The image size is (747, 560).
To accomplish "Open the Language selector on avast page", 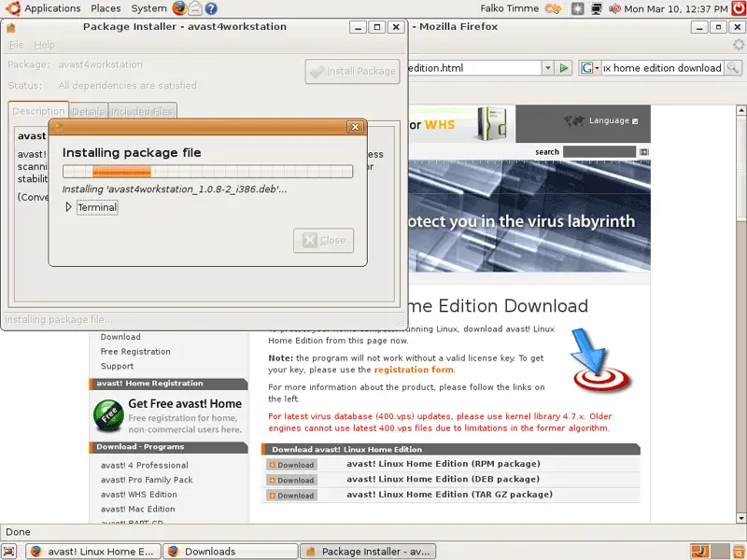I will pos(613,120).
